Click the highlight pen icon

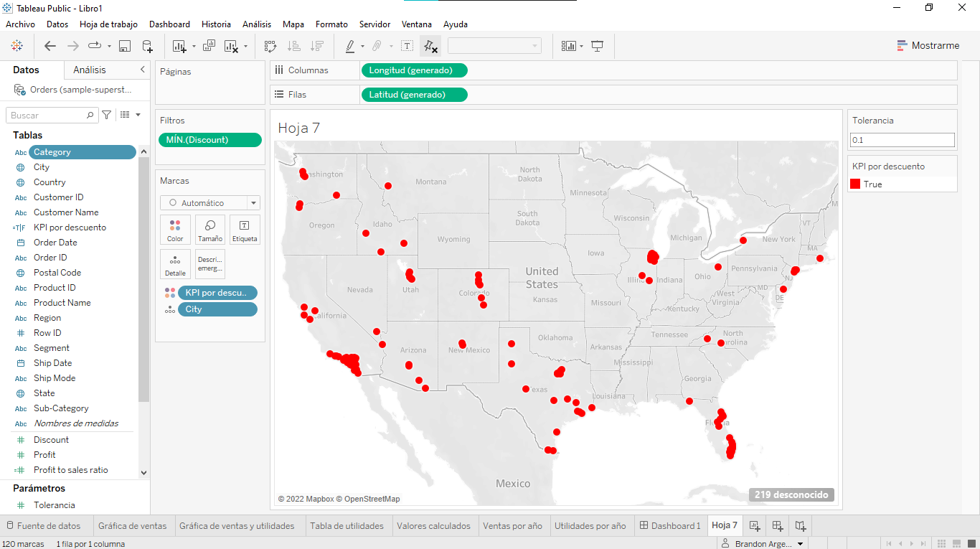[350, 46]
